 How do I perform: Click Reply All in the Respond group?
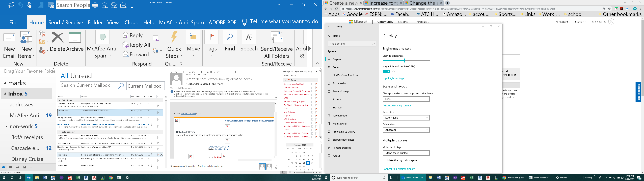[137, 45]
